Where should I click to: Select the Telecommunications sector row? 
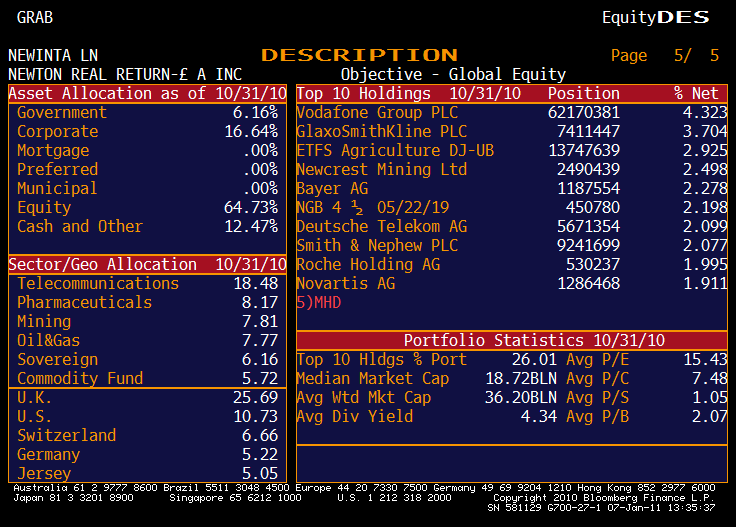98,283
